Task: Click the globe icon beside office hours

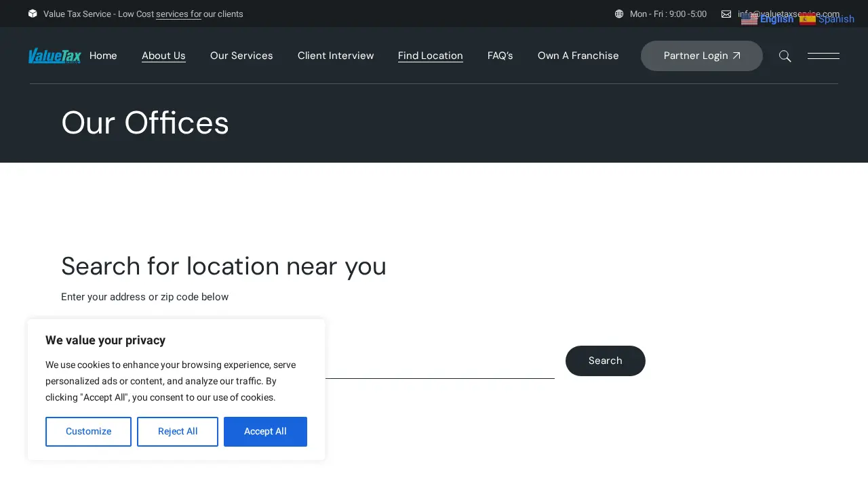Action: [619, 14]
